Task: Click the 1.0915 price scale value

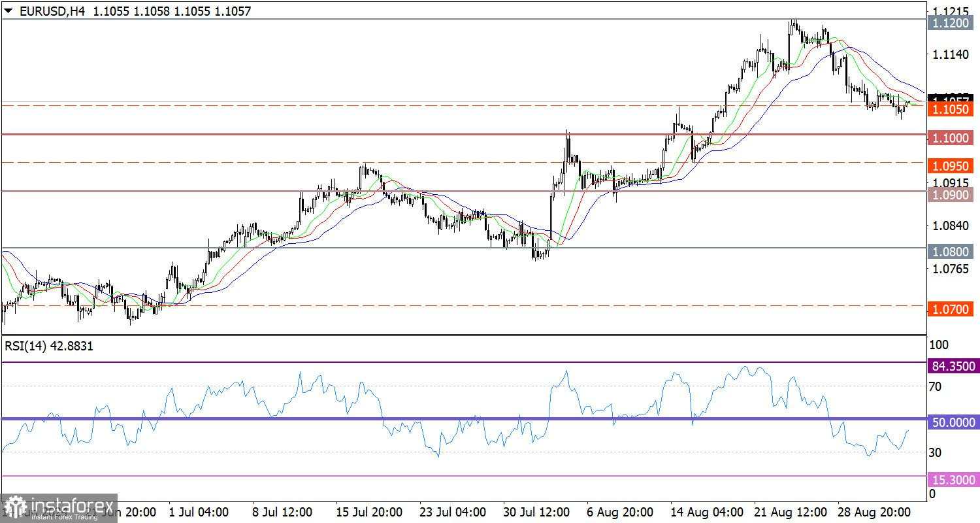Action: (x=951, y=182)
